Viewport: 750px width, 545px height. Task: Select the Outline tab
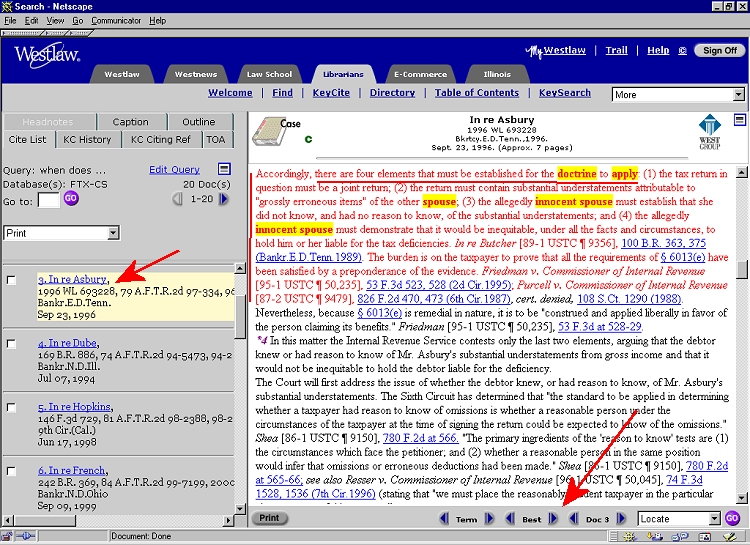199,122
